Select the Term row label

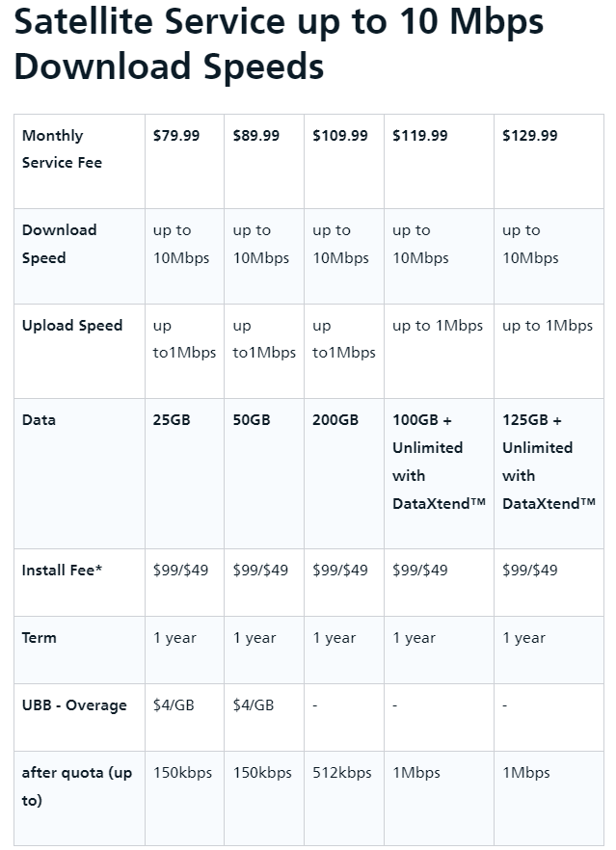[x=39, y=638]
